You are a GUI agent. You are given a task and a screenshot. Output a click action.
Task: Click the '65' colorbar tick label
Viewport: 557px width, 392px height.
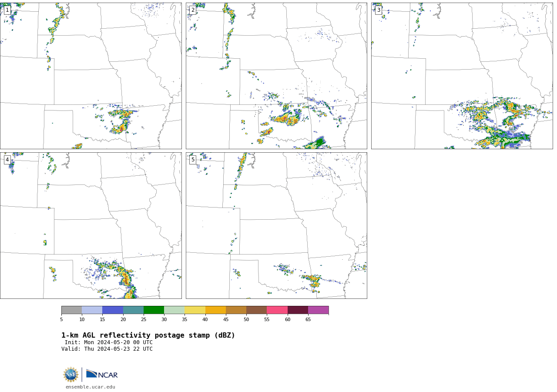[308, 320]
